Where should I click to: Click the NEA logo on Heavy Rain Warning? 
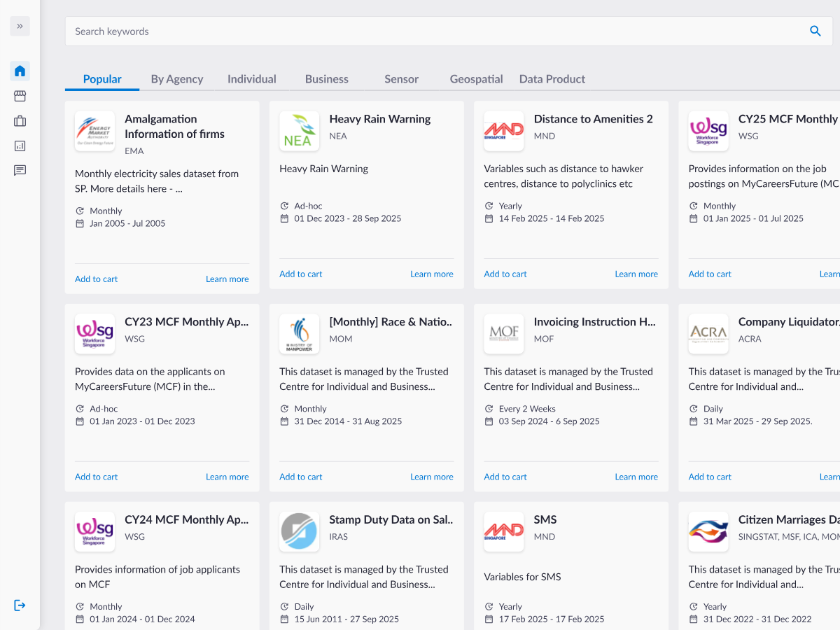click(300, 132)
